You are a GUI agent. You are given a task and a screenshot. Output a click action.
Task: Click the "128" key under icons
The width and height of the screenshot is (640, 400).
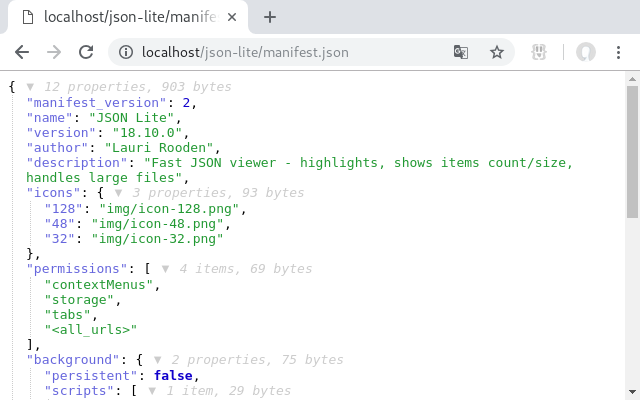point(64,209)
